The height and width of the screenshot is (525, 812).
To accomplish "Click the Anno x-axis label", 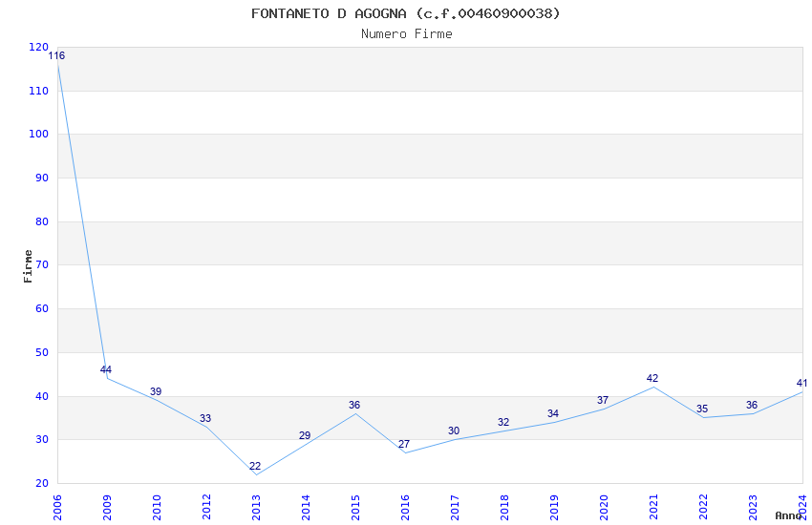I will tap(788, 515).
